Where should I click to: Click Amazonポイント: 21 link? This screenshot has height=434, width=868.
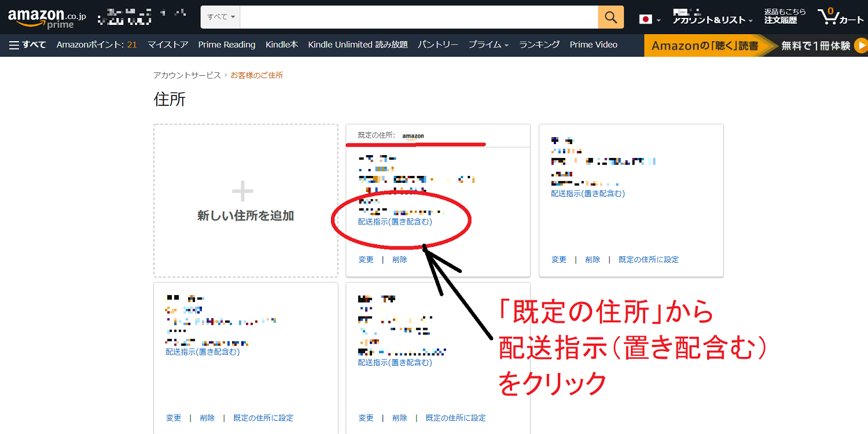97,45
